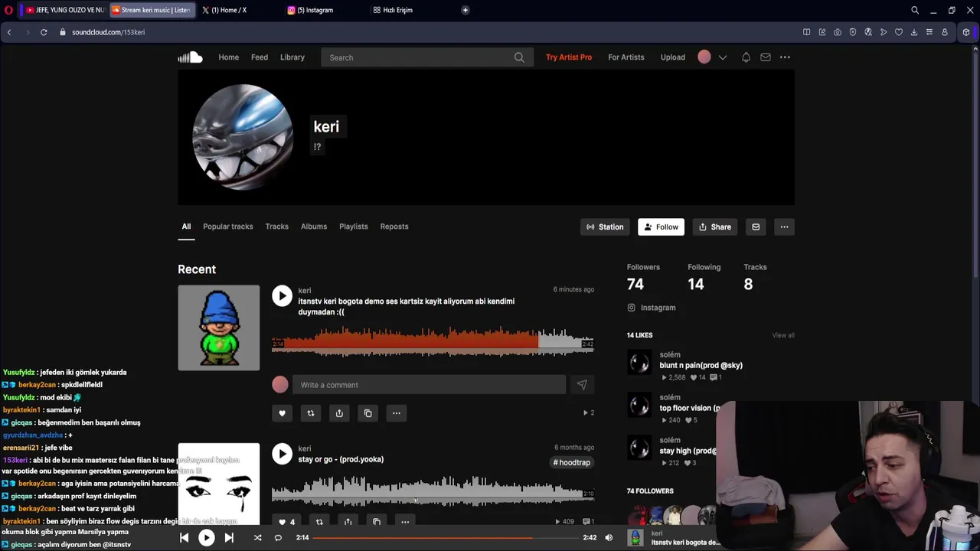Switch to Reposts tab
This screenshot has width=980, height=551.
pos(394,227)
